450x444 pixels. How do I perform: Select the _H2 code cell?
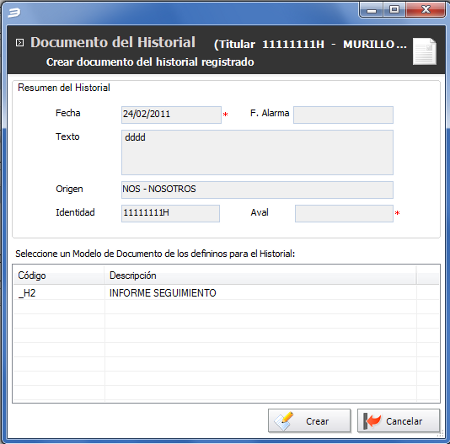59,293
